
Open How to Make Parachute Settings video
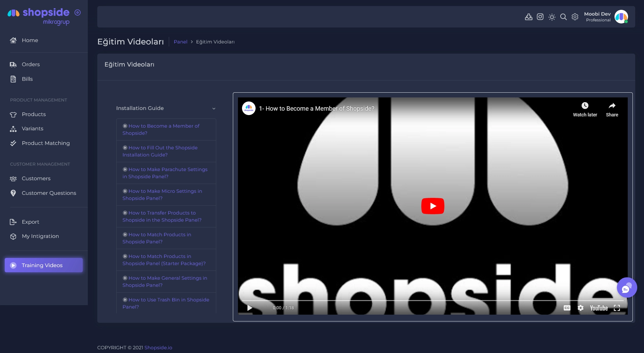166,173
